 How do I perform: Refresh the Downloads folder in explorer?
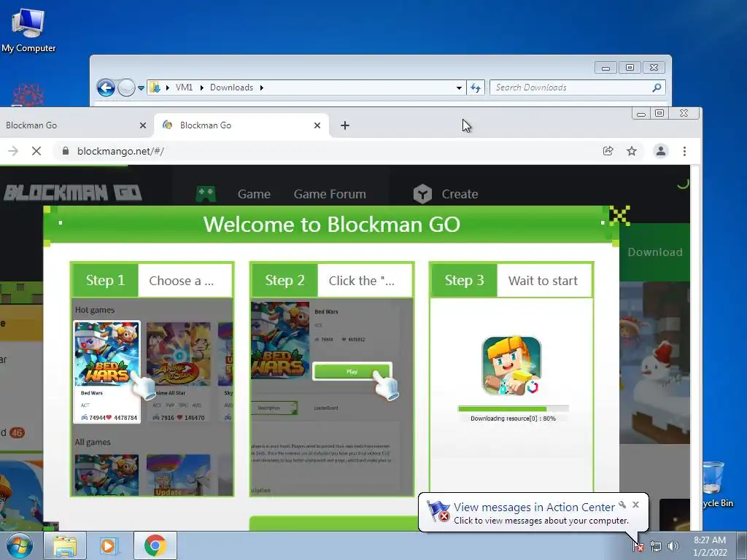pyautogui.click(x=476, y=87)
